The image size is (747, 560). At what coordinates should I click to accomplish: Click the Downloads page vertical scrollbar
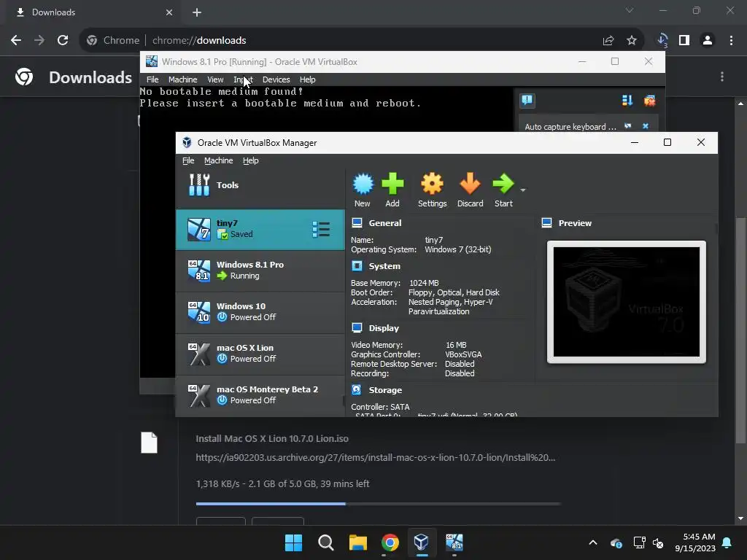(x=740, y=331)
